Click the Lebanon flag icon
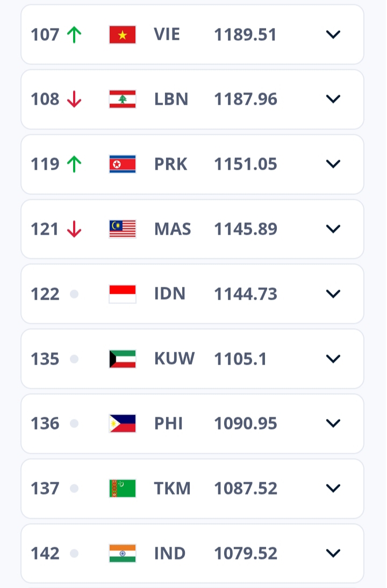The height and width of the screenshot is (588, 387). tap(123, 99)
